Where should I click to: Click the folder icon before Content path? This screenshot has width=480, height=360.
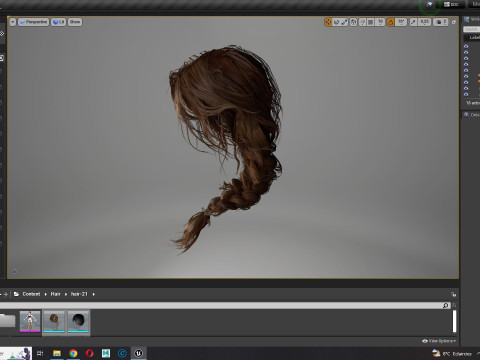click(16, 294)
